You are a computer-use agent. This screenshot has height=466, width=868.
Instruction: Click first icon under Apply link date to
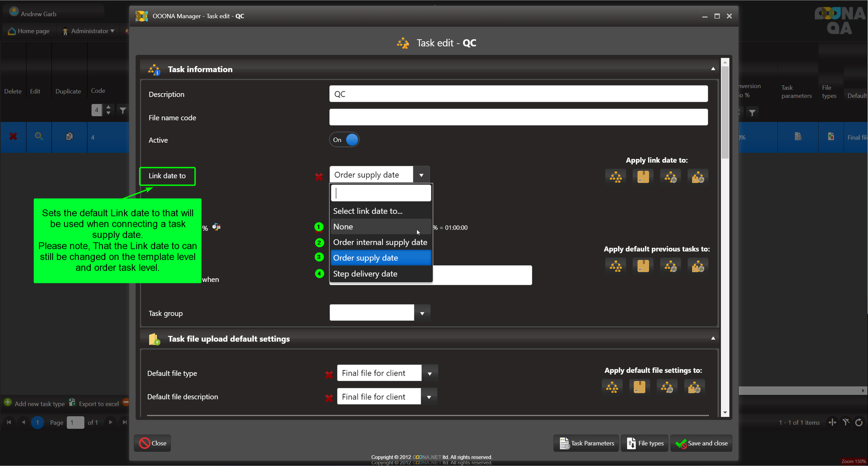[615, 177]
